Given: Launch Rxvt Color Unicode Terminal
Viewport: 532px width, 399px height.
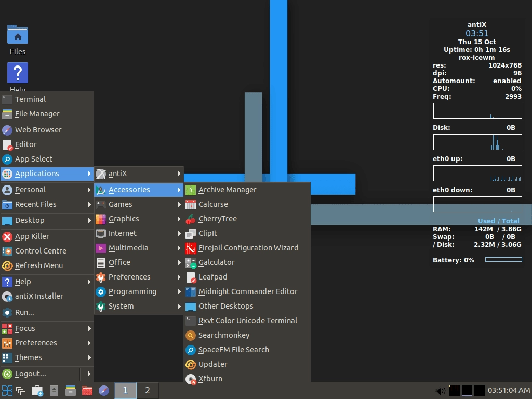Looking at the screenshot, I should (x=247, y=321).
